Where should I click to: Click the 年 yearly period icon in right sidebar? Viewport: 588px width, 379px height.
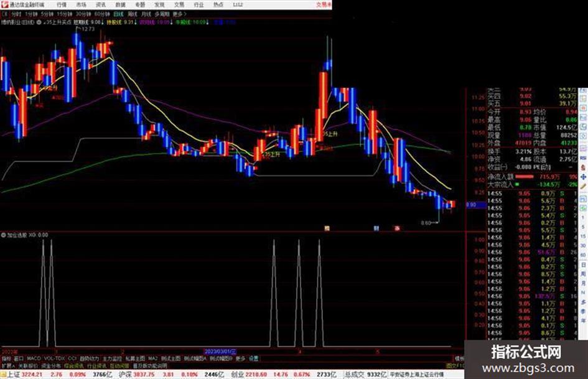(x=583, y=321)
